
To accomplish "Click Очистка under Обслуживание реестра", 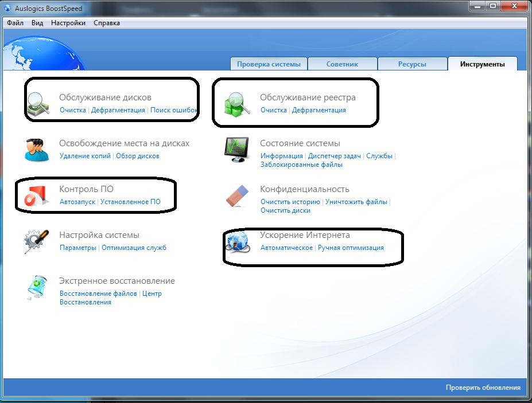I will [x=274, y=110].
